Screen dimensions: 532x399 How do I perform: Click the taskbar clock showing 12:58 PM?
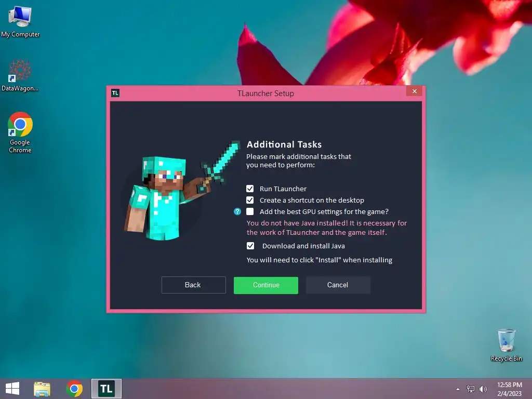pyautogui.click(x=510, y=389)
